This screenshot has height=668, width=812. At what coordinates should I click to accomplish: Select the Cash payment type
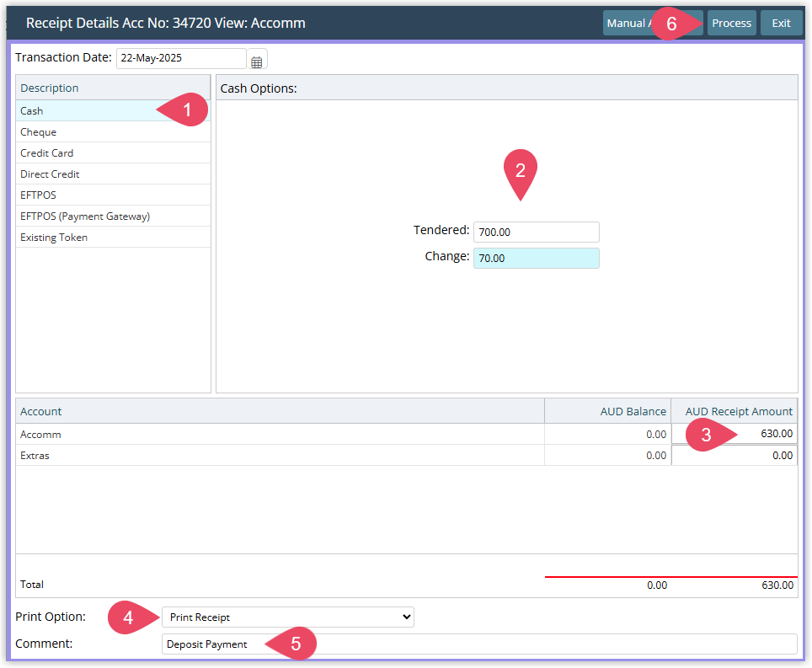[x=113, y=111]
